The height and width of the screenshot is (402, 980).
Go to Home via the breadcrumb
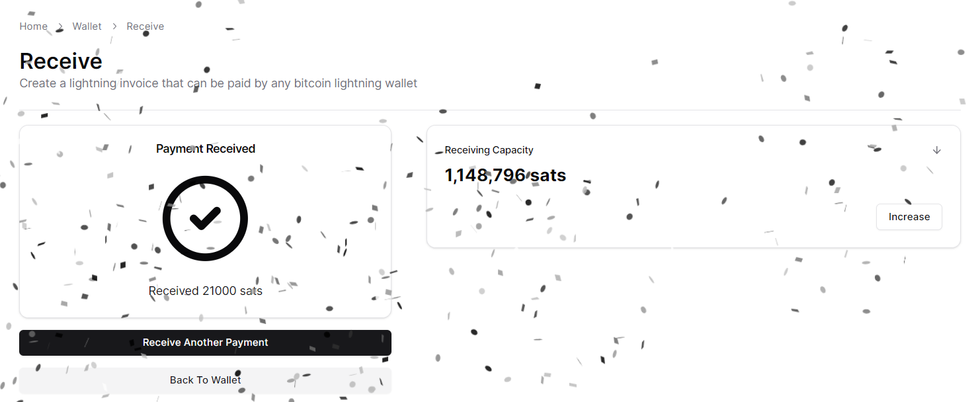point(34,26)
